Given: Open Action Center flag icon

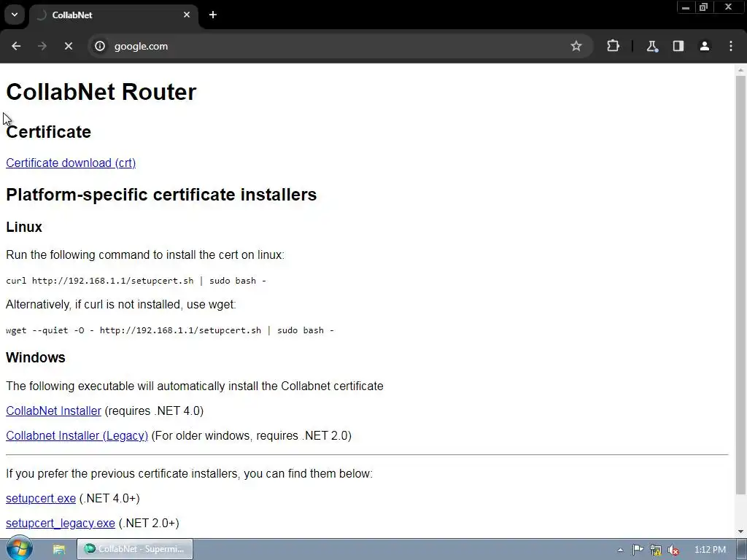Looking at the screenshot, I should [x=638, y=550].
